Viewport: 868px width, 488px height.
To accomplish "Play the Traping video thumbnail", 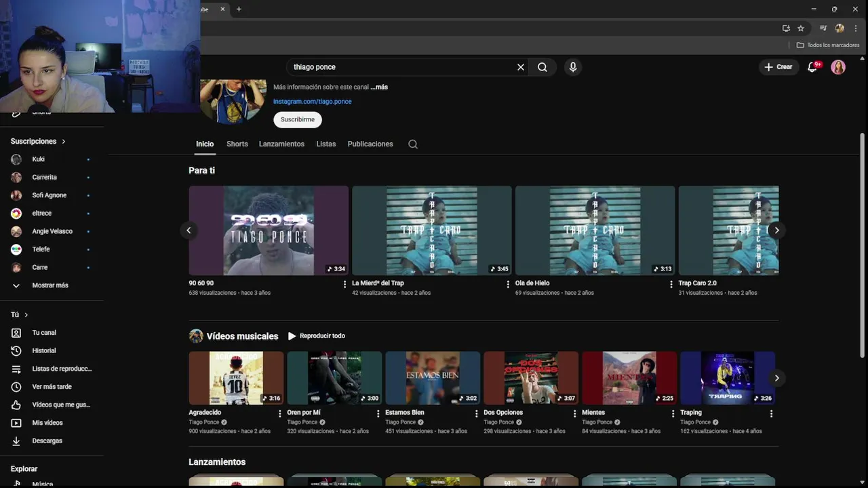I will (x=728, y=378).
